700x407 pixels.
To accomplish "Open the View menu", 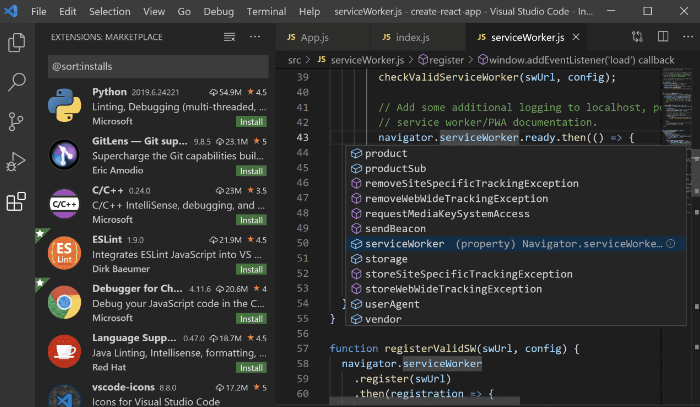I will click(154, 12).
